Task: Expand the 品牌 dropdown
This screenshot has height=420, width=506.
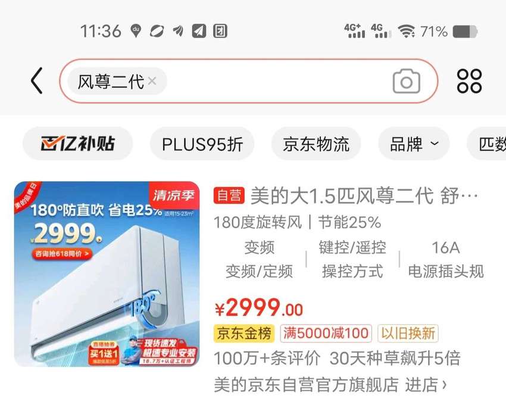Action: click(414, 144)
